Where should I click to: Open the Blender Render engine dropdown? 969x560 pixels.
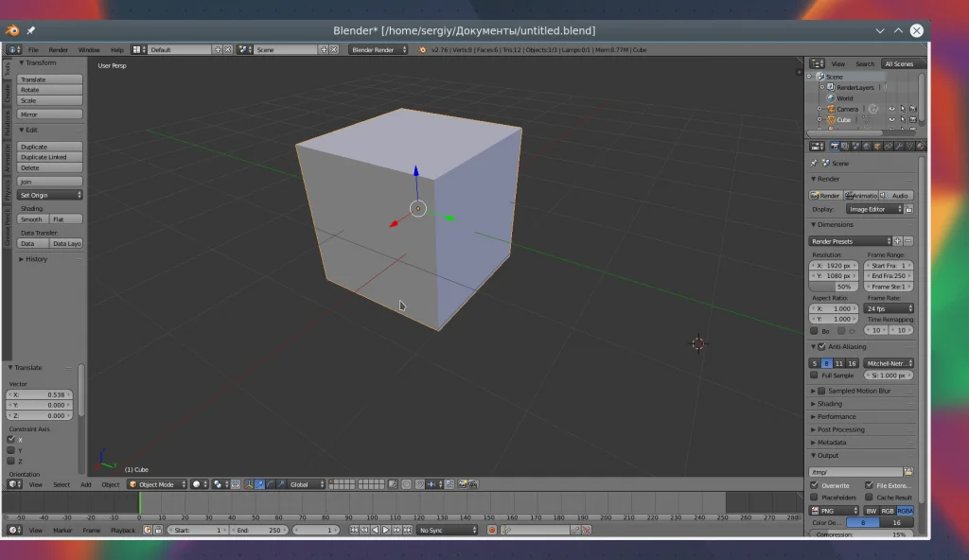pyautogui.click(x=379, y=49)
